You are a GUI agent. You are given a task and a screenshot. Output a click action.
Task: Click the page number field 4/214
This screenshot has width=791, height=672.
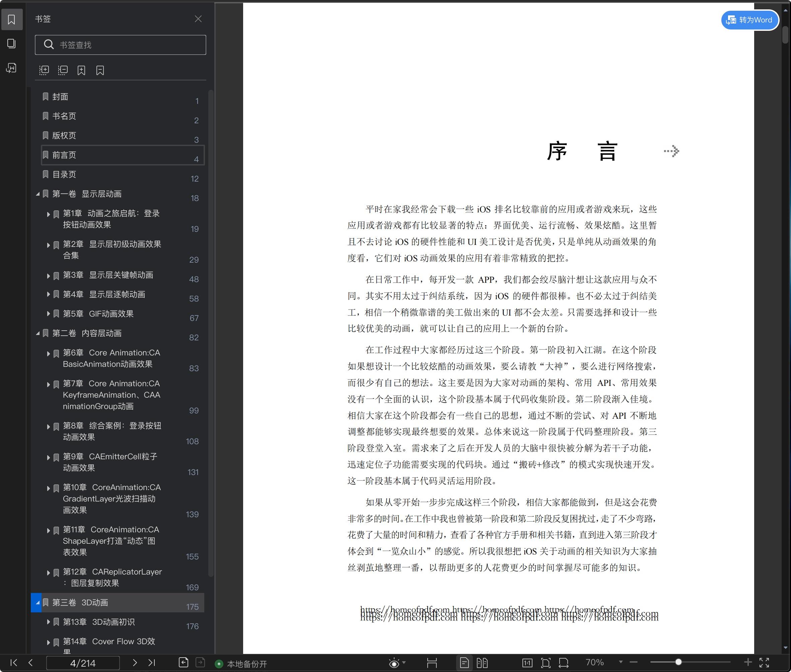(83, 663)
